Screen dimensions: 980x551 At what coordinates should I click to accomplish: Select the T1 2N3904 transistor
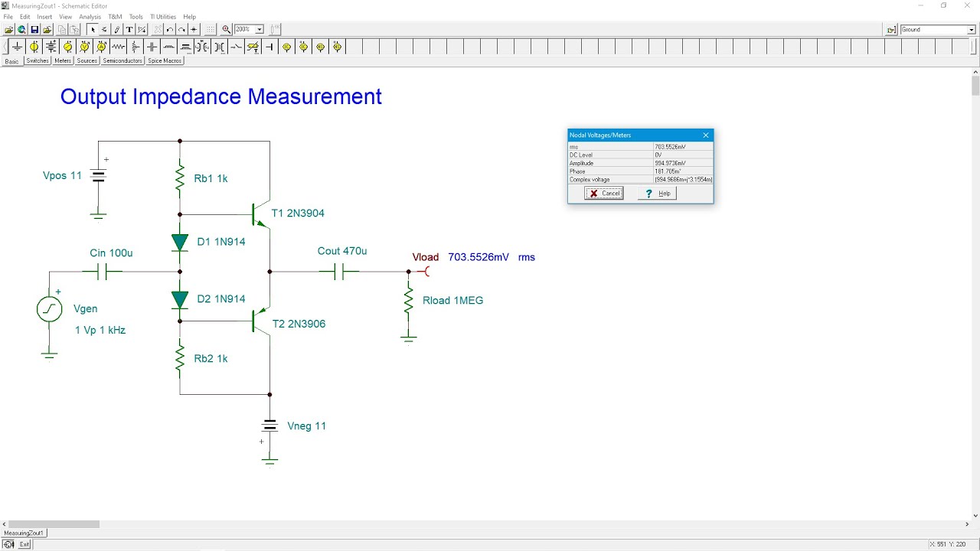tap(263, 214)
